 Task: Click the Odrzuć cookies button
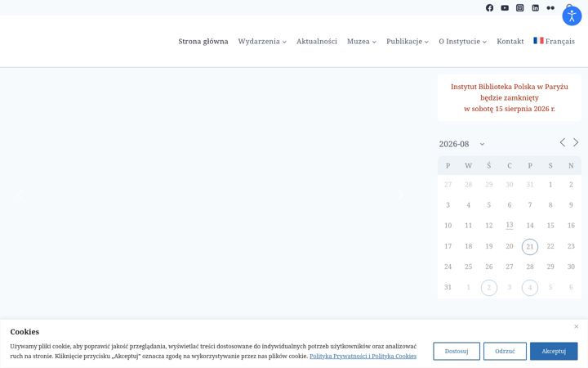tap(505, 351)
